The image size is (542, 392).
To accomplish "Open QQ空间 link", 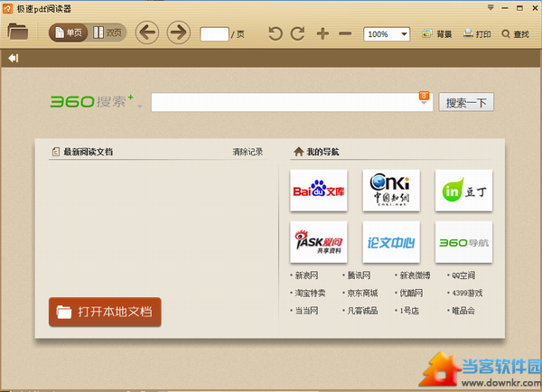I will click(x=463, y=275).
